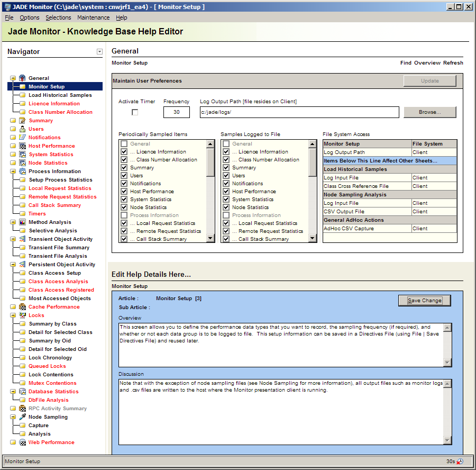The height and width of the screenshot is (470, 476).
Task: Click the Locks icon in Navigator tree
Action: point(23,315)
